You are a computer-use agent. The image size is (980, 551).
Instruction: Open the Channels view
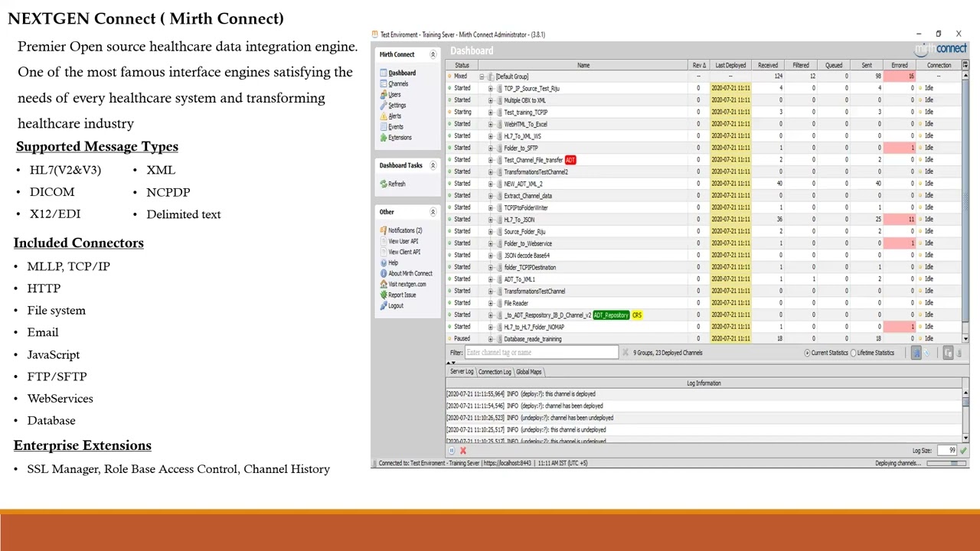[x=395, y=83]
